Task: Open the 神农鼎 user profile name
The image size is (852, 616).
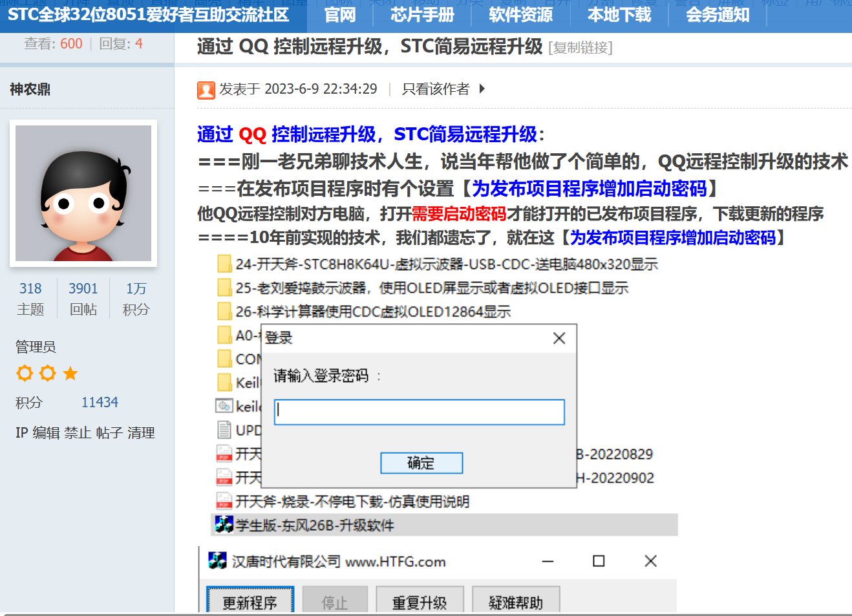Action: (x=30, y=89)
